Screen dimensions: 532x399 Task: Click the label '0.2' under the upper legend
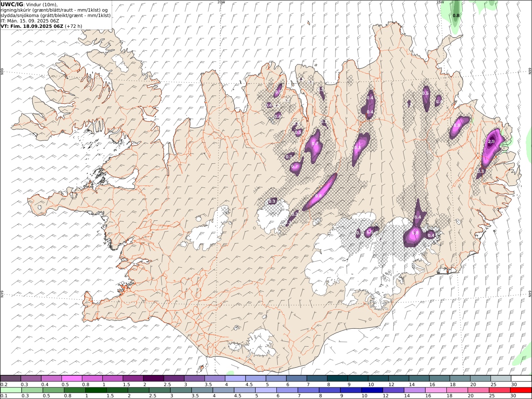click(x=4, y=384)
